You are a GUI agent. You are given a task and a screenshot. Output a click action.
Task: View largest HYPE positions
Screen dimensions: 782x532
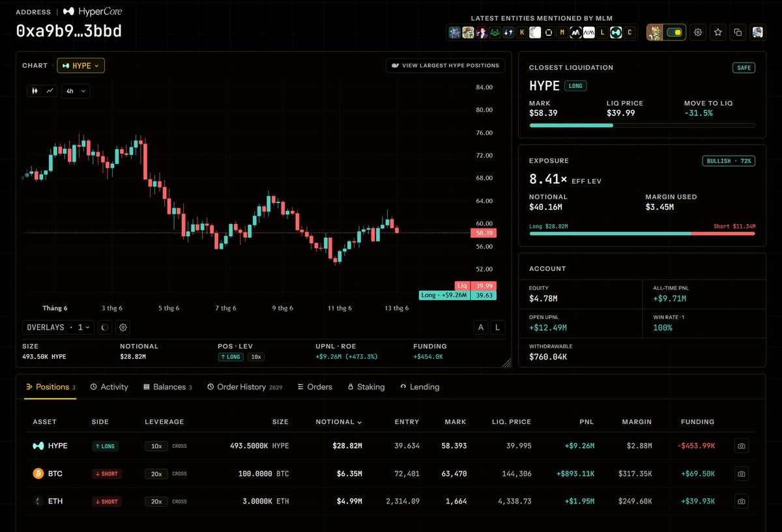[446, 65]
